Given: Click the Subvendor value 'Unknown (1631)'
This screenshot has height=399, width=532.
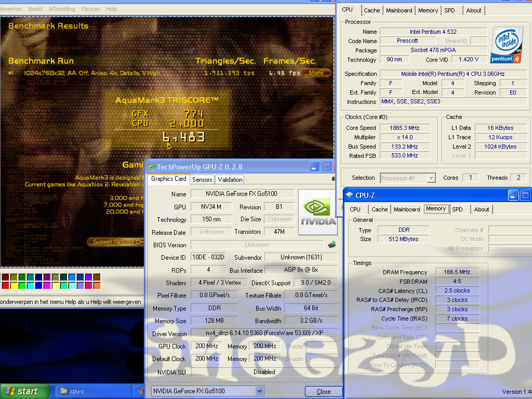Looking at the screenshot, I should (301, 257).
